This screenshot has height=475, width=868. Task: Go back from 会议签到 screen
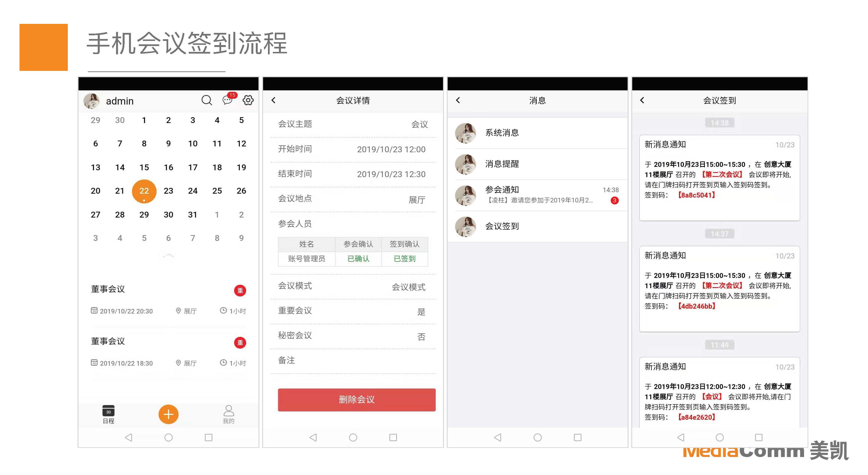point(642,100)
